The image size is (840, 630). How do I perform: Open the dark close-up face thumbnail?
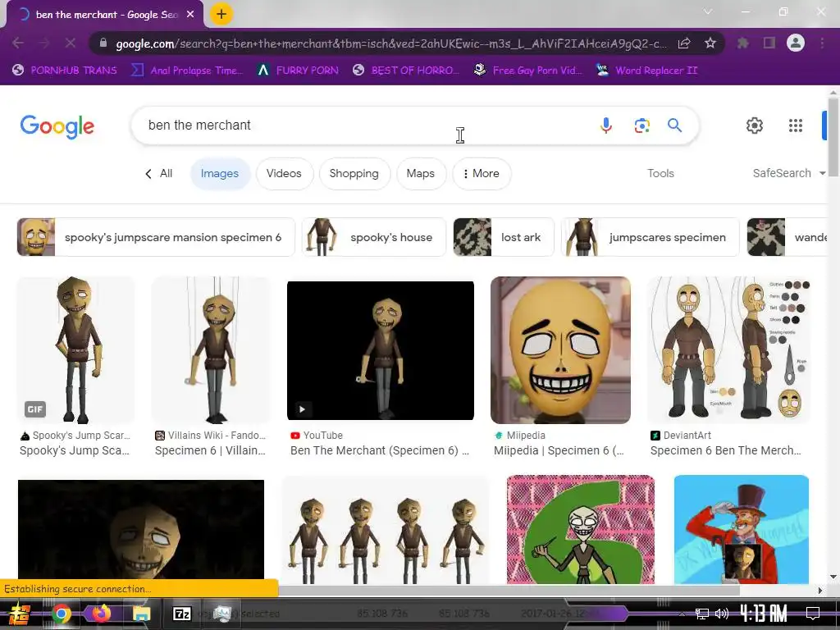click(x=141, y=529)
